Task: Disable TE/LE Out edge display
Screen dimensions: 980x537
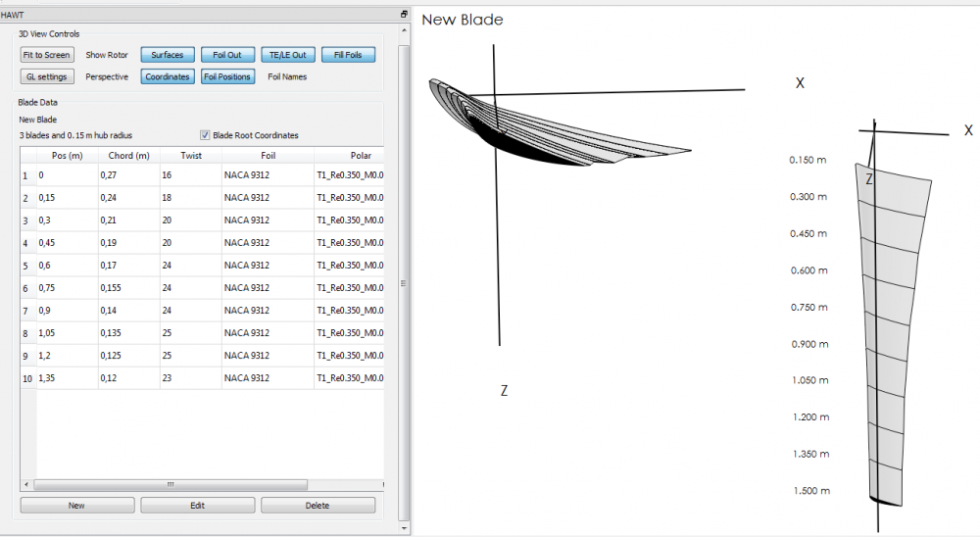Action: (x=288, y=55)
